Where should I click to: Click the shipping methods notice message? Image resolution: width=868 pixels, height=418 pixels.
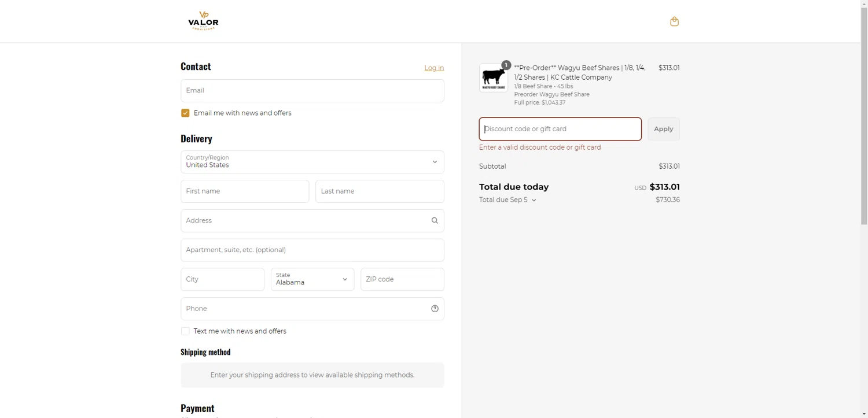pos(312,375)
